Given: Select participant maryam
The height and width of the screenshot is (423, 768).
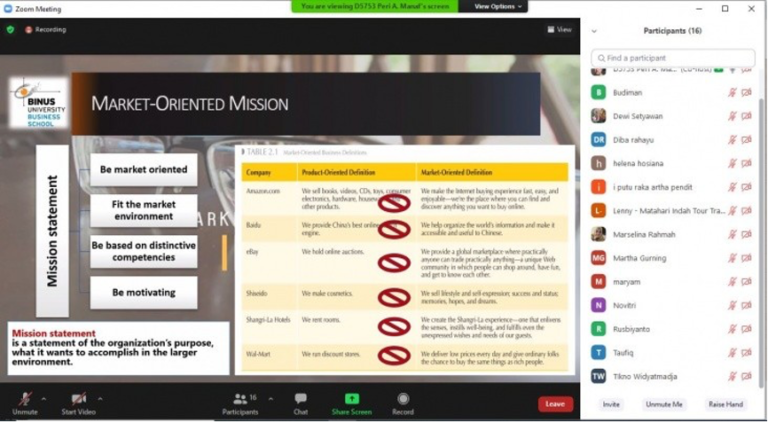Looking at the screenshot, I should 671,282.
